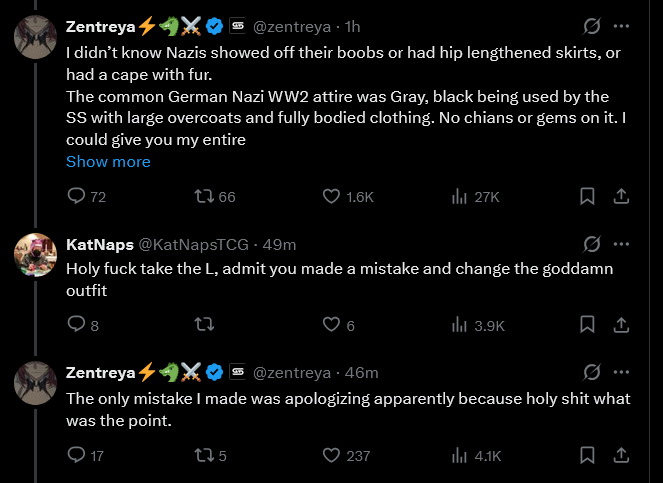This screenshot has width=663, height=483.
Task: Share Zentreya's first tweet
Action: click(x=621, y=196)
